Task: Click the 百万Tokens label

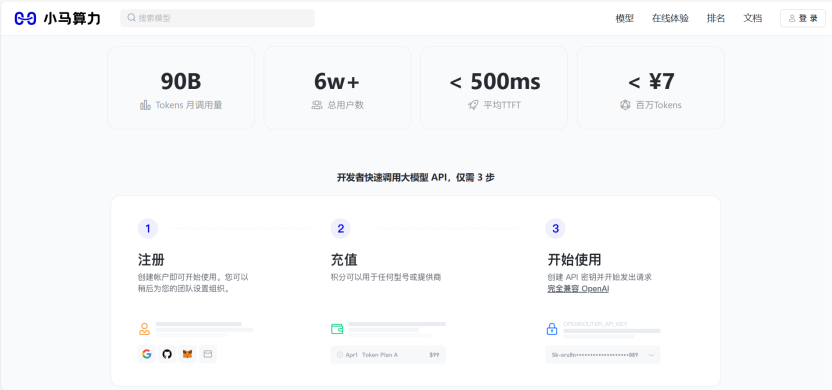Action: tap(658, 105)
